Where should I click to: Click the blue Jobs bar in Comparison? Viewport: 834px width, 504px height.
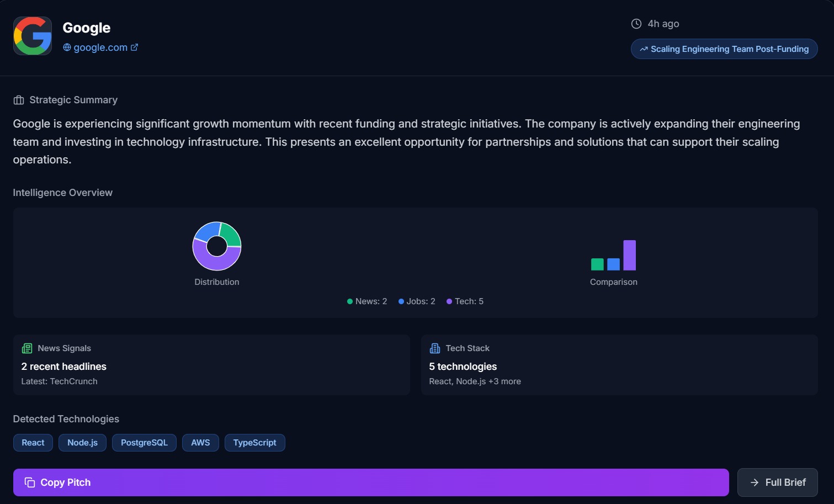tap(613, 264)
